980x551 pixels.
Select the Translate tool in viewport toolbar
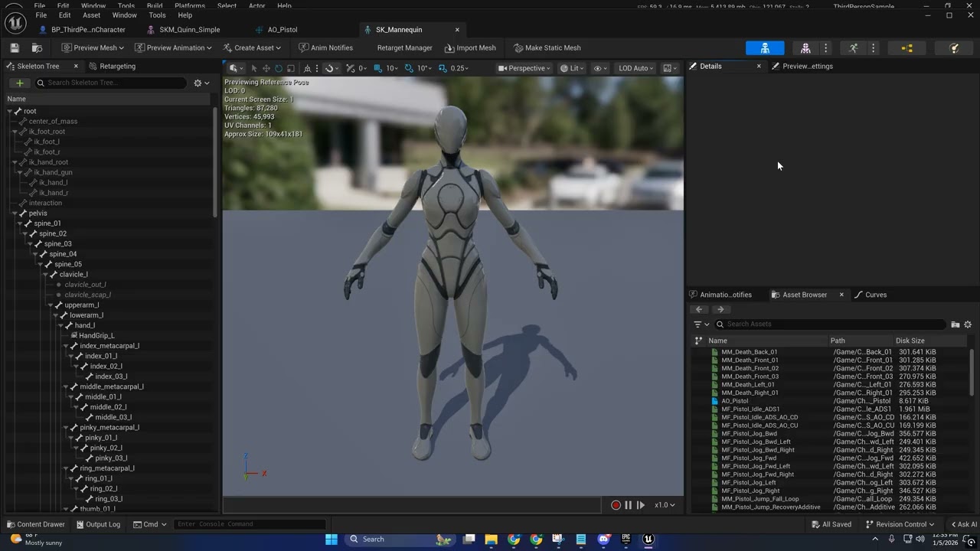(x=266, y=68)
